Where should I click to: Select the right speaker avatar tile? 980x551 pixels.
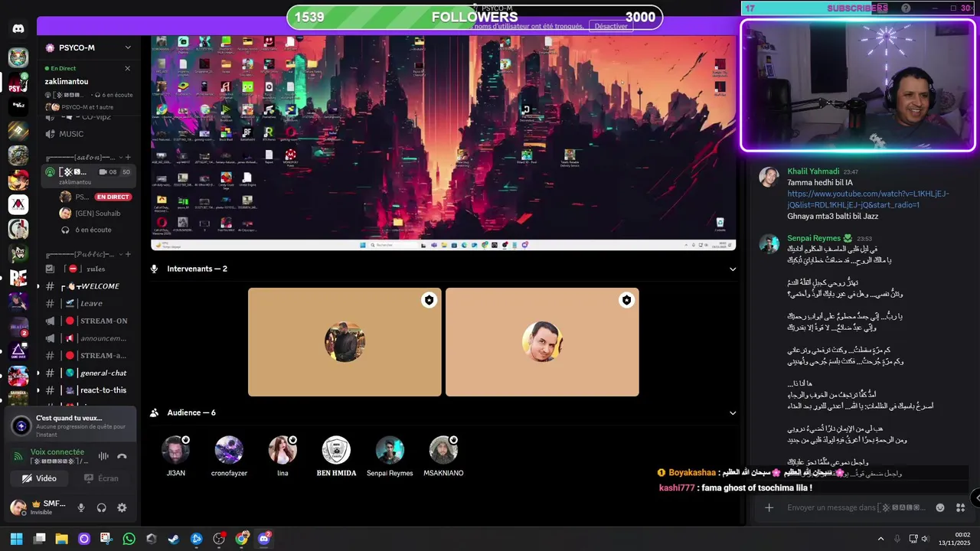542,342
